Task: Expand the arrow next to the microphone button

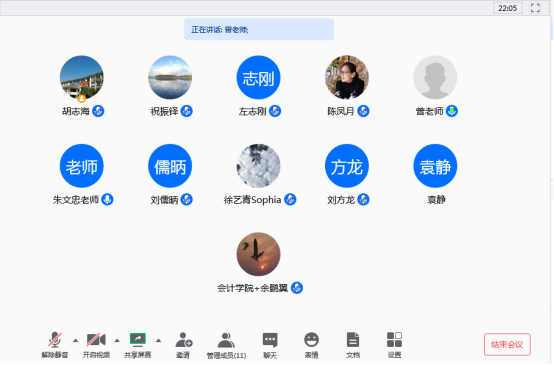Action: [x=75, y=341]
